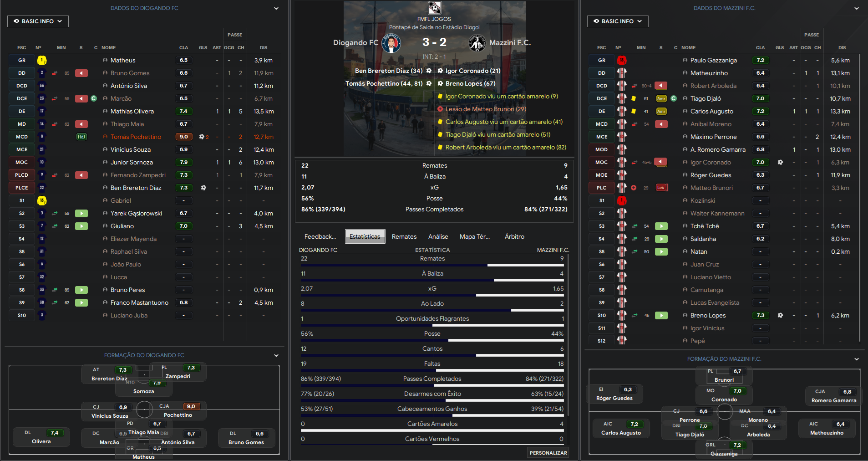Collapse the Formação do Diogando FC panel
The height and width of the screenshot is (461, 868).
[x=276, y=355]
